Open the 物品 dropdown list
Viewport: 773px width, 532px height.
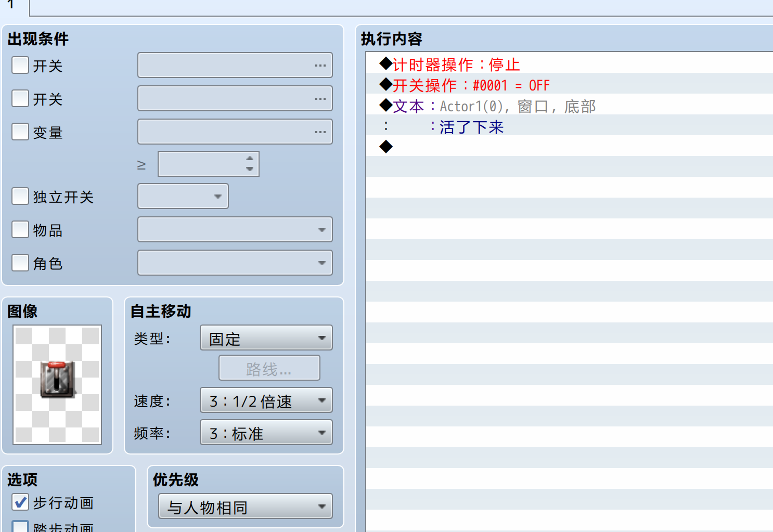coord(235,229)
